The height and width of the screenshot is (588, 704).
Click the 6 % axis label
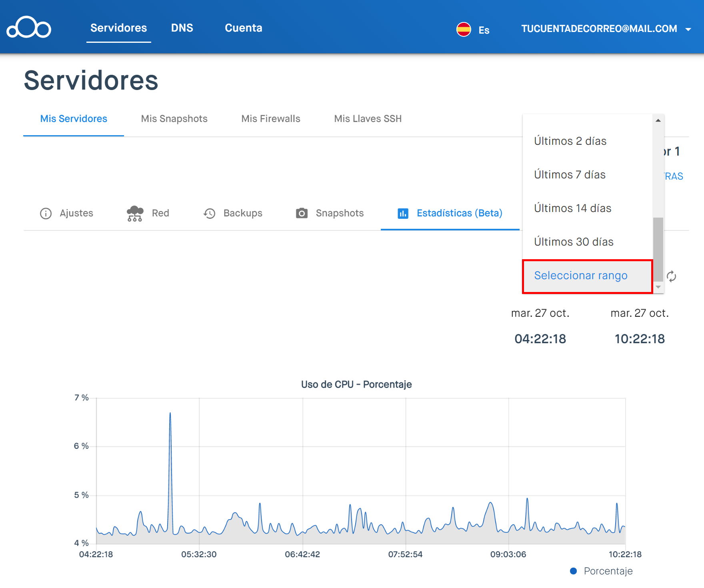tap(82, 446)
